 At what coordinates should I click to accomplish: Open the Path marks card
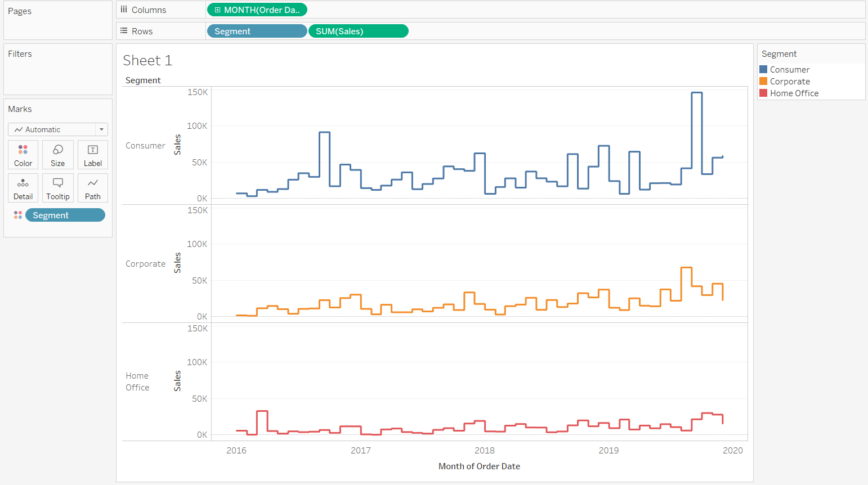93,188
